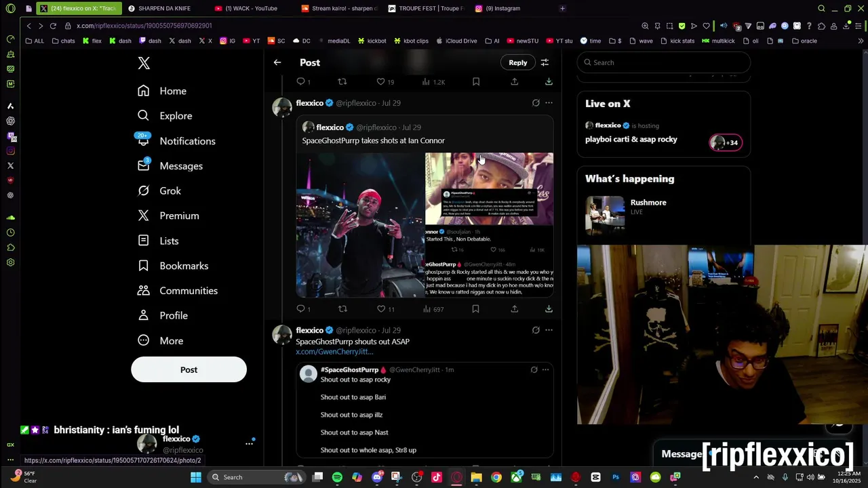Viewport: 868px width, 488px height.
Task: Download media from the 1.2K views post
Action: (x=549, y=81)
